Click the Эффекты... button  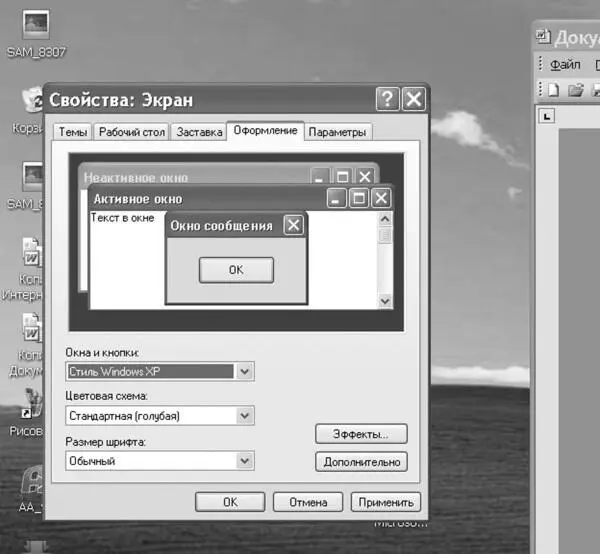coord(361,434)
